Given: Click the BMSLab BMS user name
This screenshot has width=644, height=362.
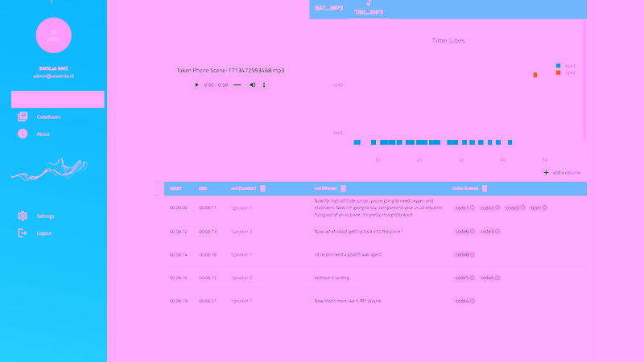Looking at the screenshot, I should pyautogui.click(x=53, y=68).
